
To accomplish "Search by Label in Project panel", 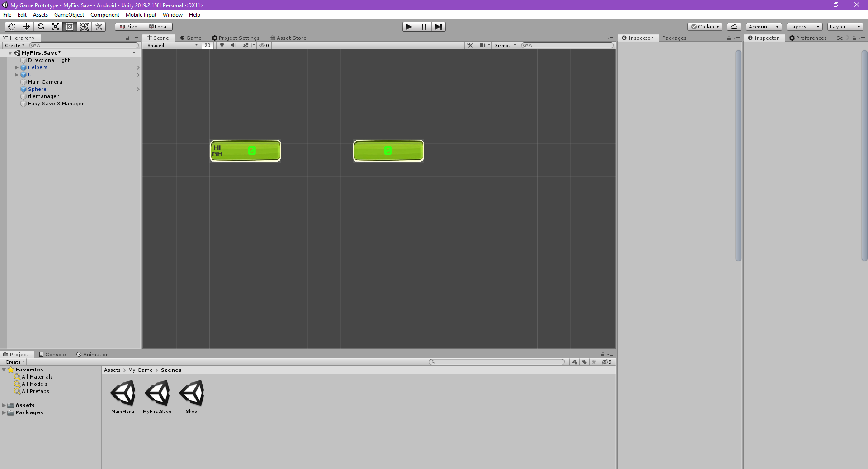I will tap(584, 362).
